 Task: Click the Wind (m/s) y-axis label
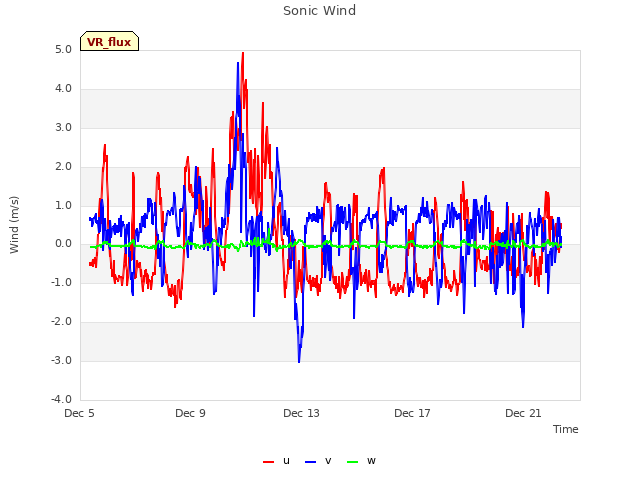[14, 225]
